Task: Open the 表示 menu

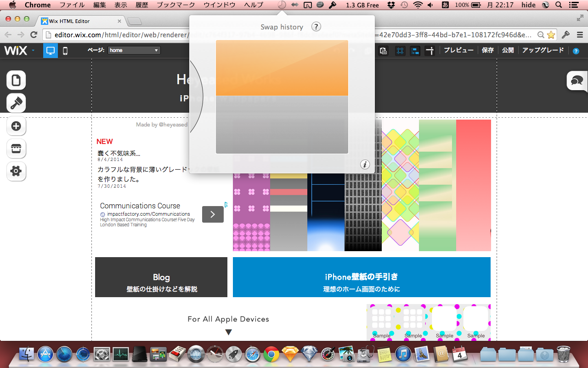Action: point(121,5)
